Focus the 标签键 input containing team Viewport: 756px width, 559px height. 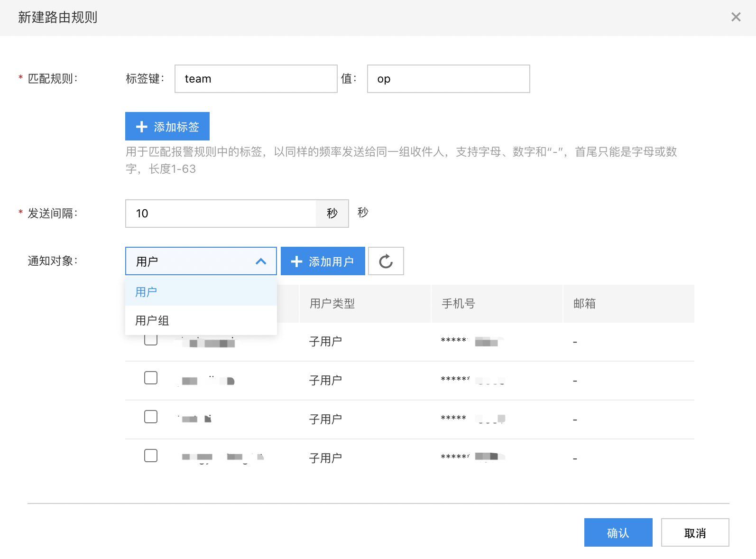point(256,79)
